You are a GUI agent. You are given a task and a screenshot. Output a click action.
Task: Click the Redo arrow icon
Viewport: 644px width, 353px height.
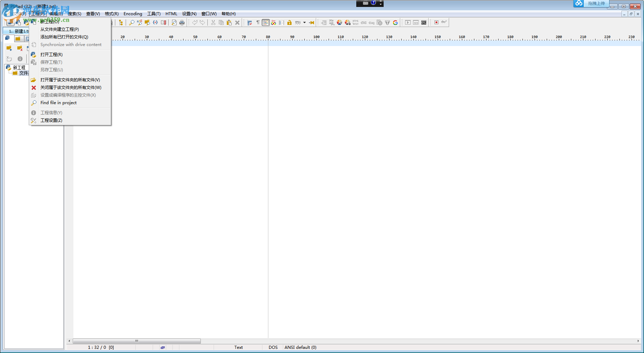203,22
